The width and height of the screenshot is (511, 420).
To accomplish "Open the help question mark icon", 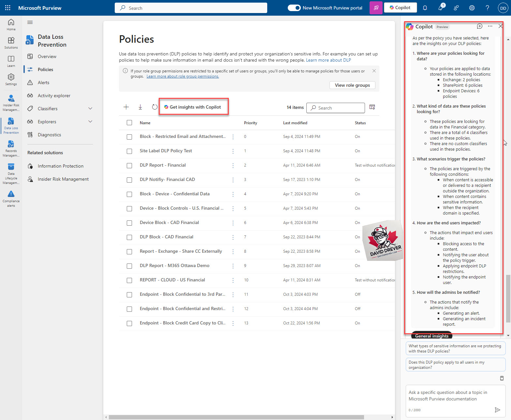I will [x=488, y=8].
